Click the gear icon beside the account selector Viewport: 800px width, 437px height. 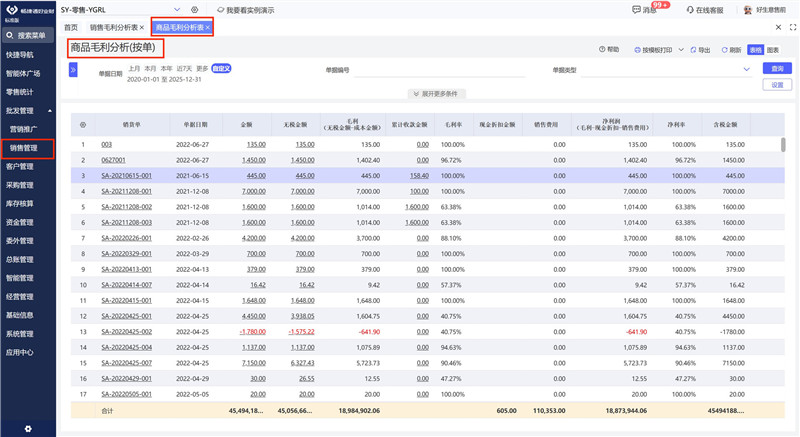pos(195,9)
